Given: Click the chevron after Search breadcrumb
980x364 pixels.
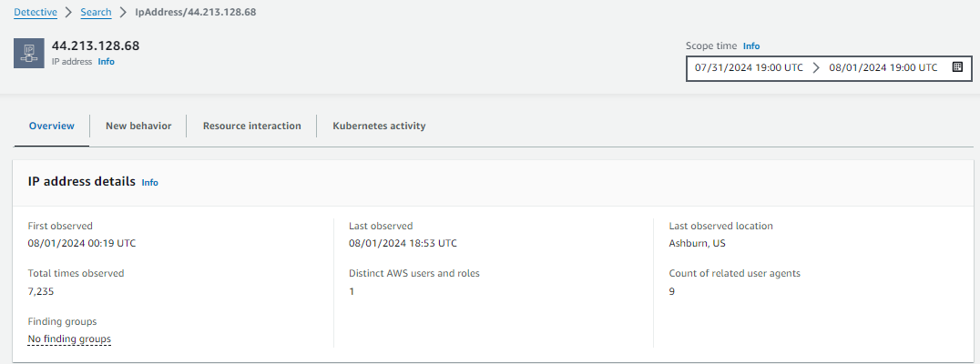Looking at the screenshot, I should pyautogui.click(x=123, y=12).
